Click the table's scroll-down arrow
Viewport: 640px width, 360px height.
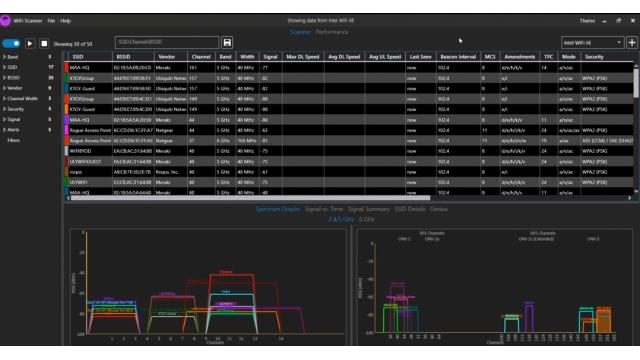636,191
